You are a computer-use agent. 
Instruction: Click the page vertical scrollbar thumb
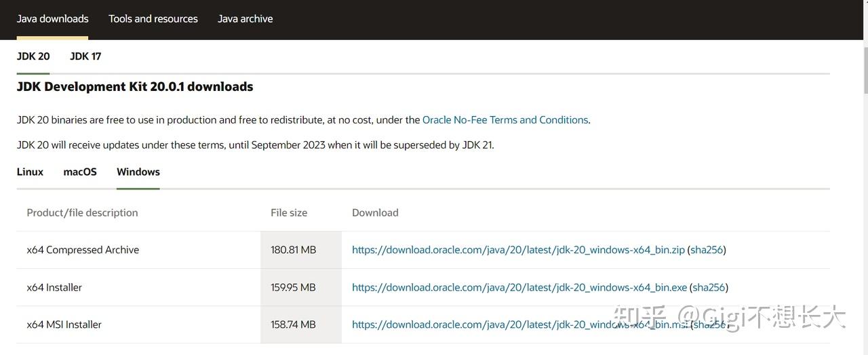[x=865, y=70]
